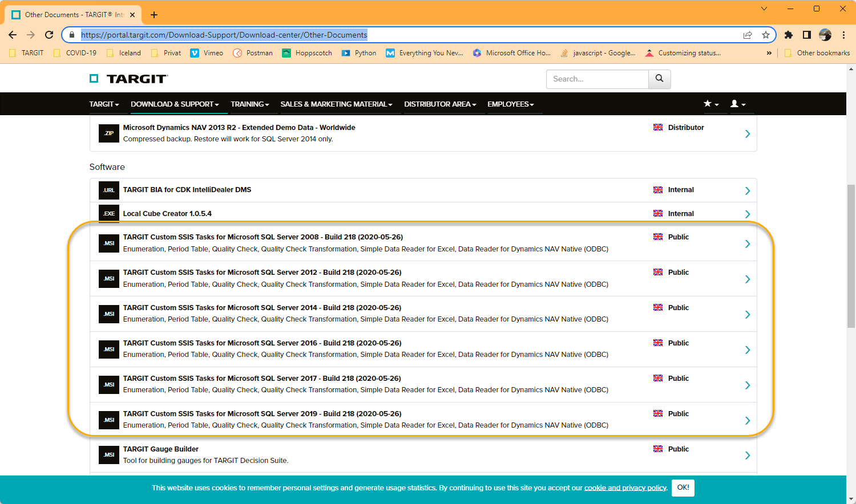Screen dimensions: 856x504
Task: Click the .MSI icon for SQL Server 2017 tasks
Action: tap(109, 385)
